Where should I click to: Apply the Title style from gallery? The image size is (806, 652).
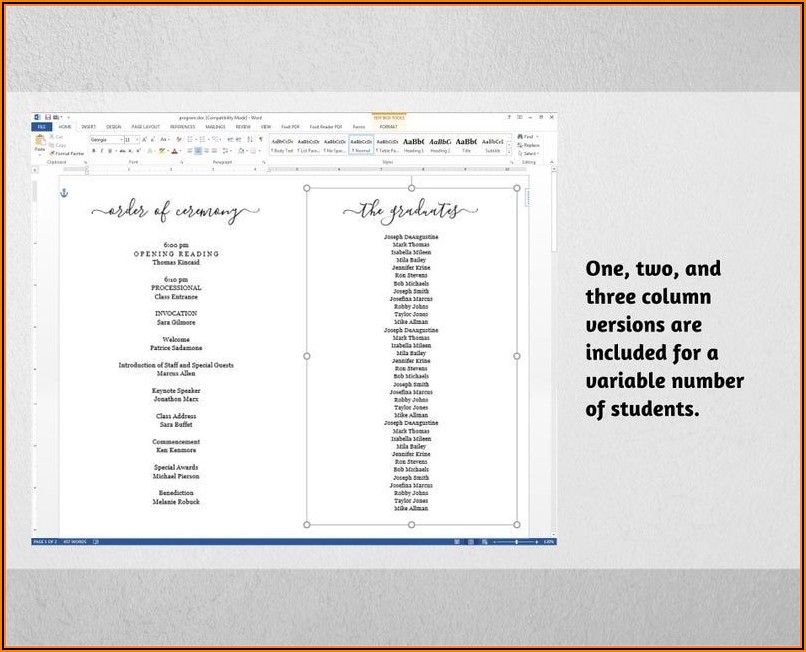(466, 144)
